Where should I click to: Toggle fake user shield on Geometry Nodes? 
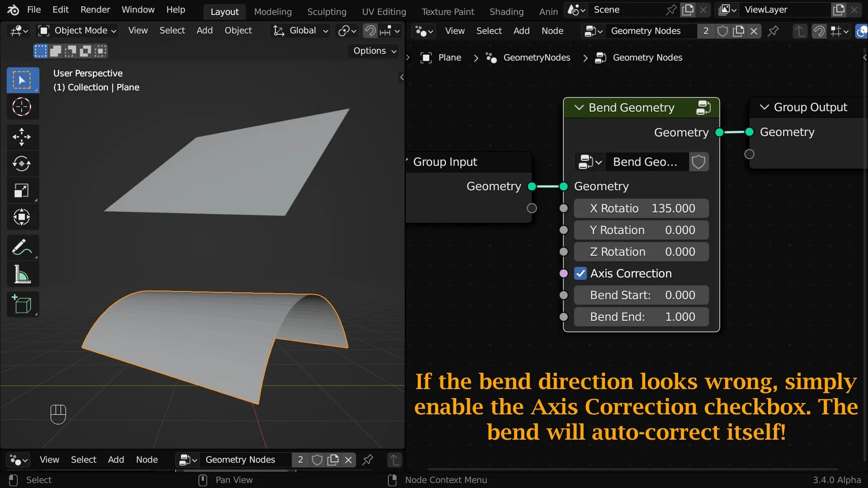pos(722,31)
